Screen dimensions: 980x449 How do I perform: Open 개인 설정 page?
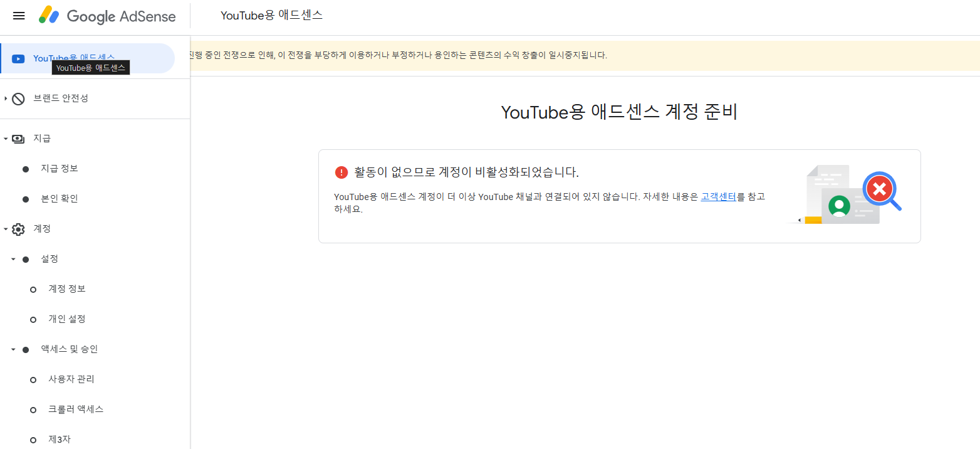[x=67, y=319]
